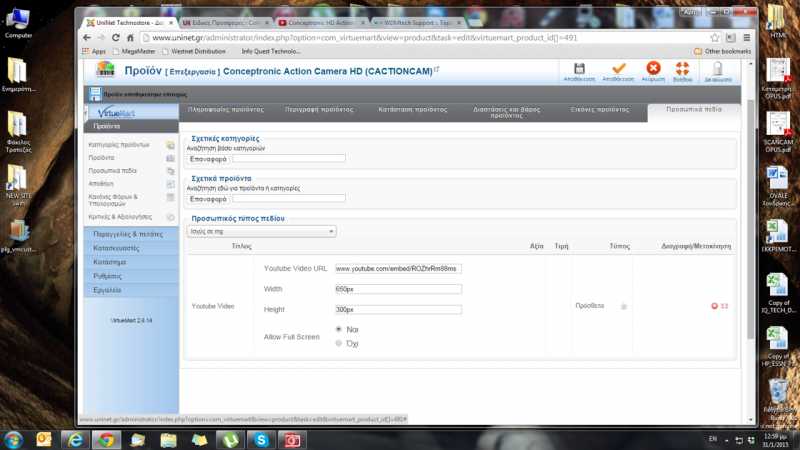The width and height of the screenshot is (800, 450).
Task: Expand Κατάστημα sidebar section
Action: point(131,262)
